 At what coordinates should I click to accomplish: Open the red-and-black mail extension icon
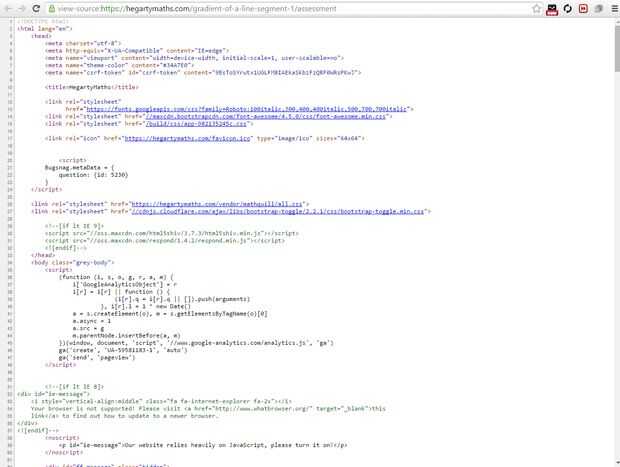coord(552,9)
